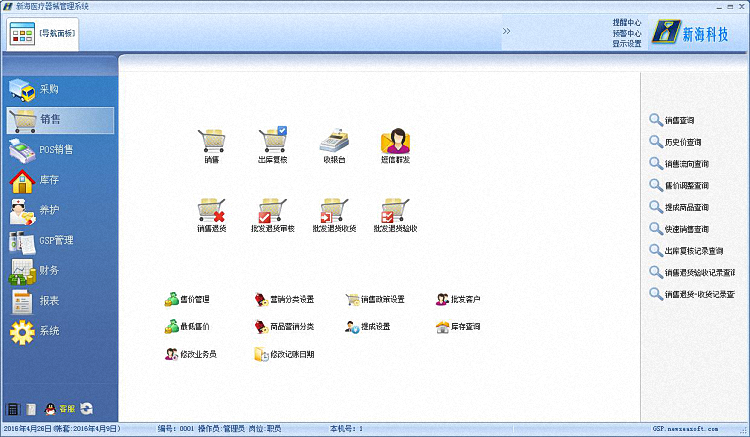Image resolution: width=750 pixels, height=437 pixels.
Task: Open 批发客户 wholesale customers
Action: (x=458, y=299)
